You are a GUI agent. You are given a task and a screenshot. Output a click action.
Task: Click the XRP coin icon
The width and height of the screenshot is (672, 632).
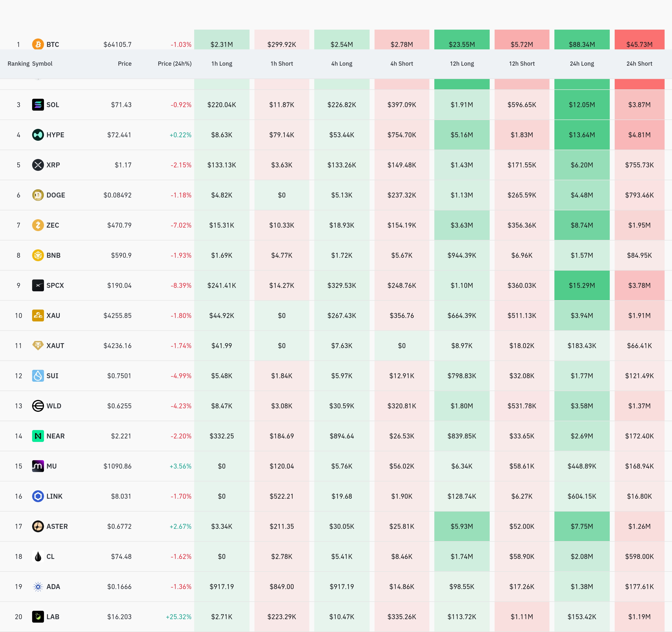click(38, 165)
